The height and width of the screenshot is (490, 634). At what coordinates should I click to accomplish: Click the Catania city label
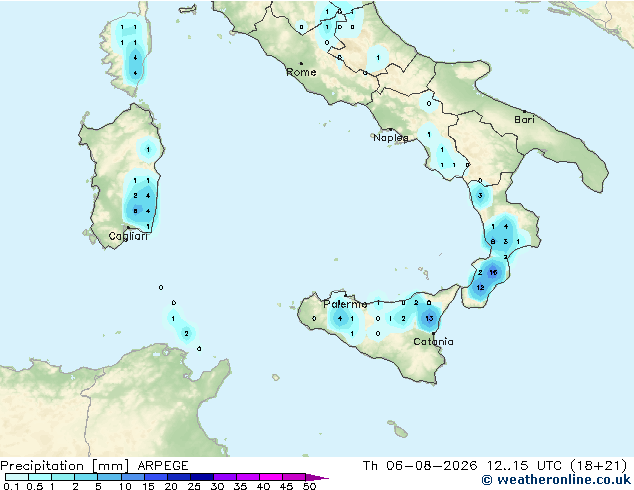point(433,342)
